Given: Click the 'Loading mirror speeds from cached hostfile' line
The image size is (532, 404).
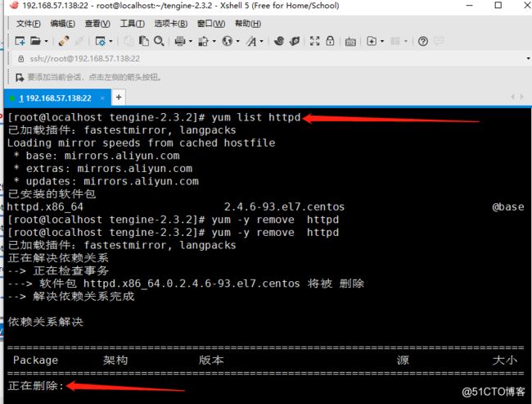Looking at the screenshot, I should [x=141, y=143].
